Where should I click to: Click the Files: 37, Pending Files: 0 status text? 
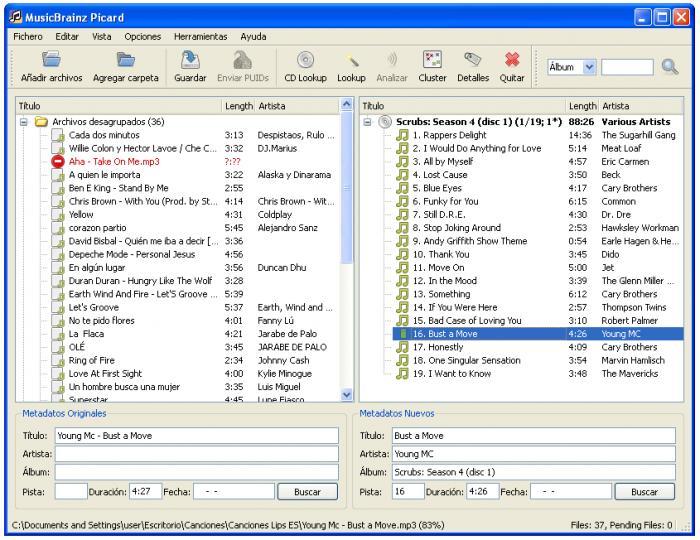click(x=621, y=525)
